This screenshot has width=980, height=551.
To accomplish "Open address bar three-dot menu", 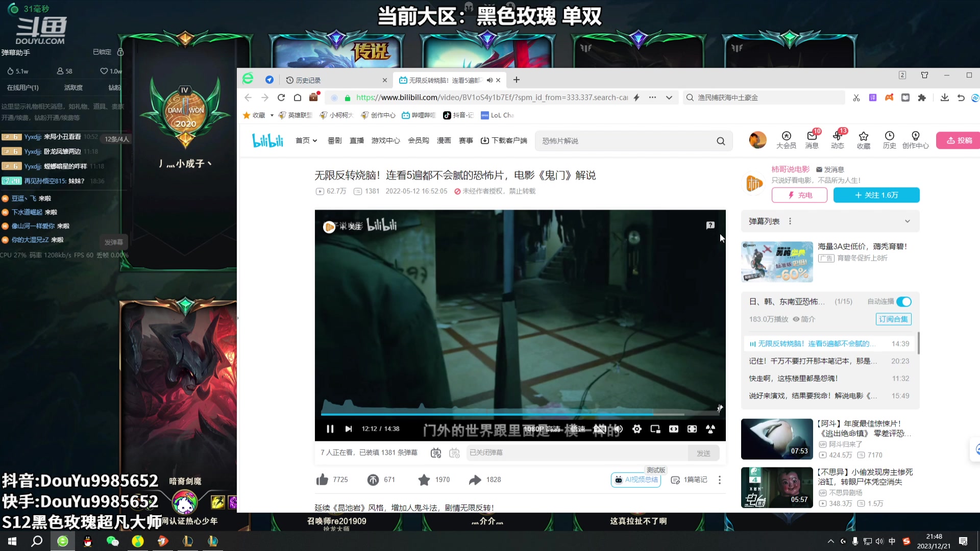I will [x=652, y=97].
